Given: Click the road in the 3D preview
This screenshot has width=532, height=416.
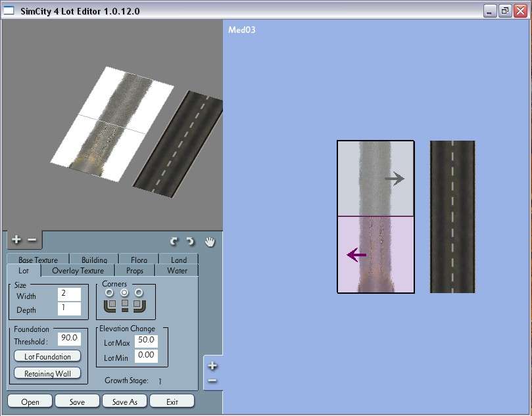Looking at the screenshot, I should coord(180,144).
